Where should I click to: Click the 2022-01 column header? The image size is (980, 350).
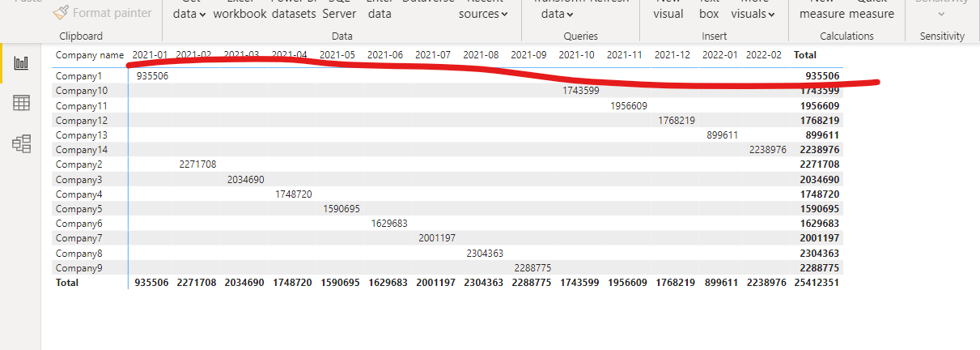tap(719, 55)
